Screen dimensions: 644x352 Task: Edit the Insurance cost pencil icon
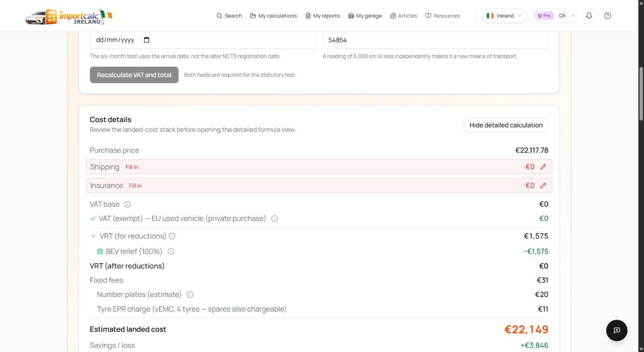click(543, 186)
